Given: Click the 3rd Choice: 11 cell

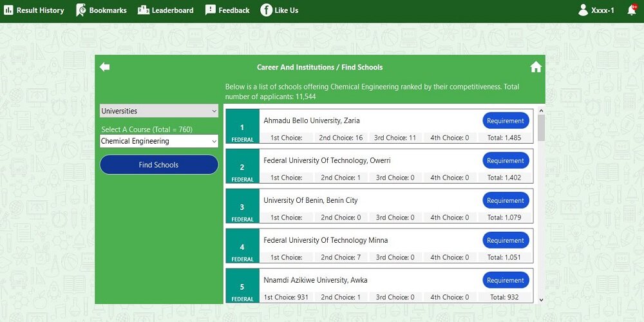Looking at the screenshot, I should pyautogui.click(x=395, y=138).
